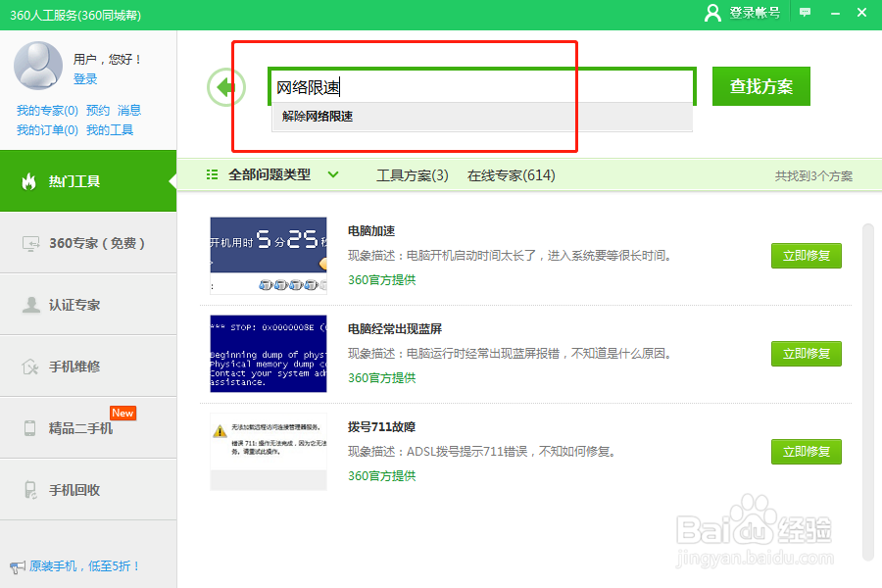This screenshot has height=588, width=882.
Task: Open the 认证专家 sidebar section
Action: 88,305
